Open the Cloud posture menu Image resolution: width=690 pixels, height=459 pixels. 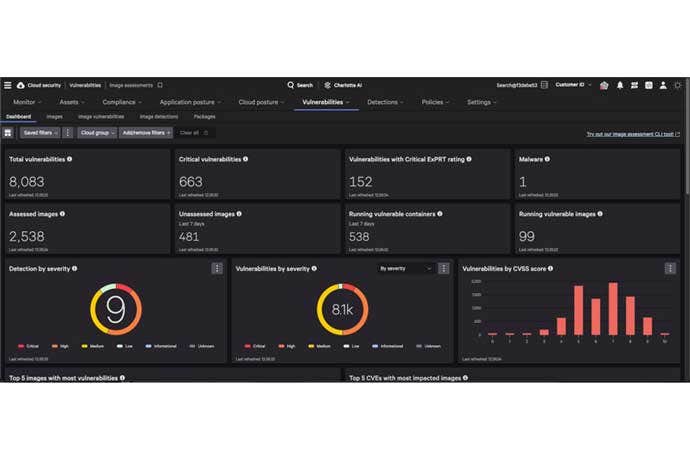(x=260, y=102)
